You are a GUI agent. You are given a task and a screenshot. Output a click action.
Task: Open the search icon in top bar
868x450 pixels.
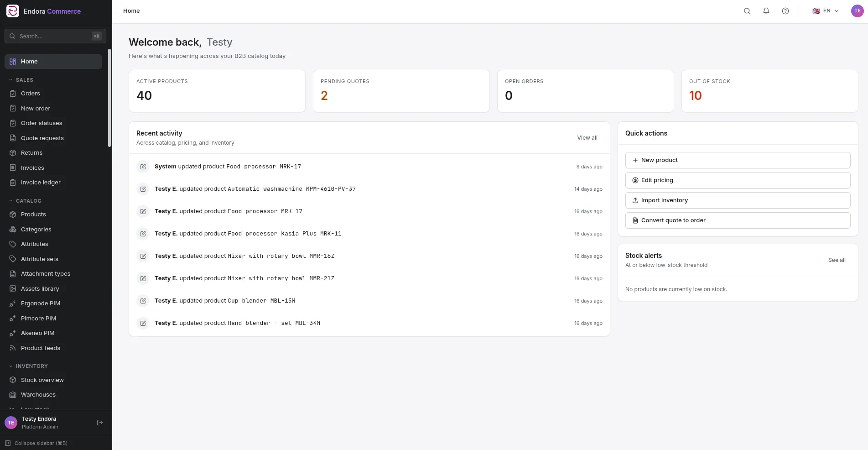click(x=747, y=11)
